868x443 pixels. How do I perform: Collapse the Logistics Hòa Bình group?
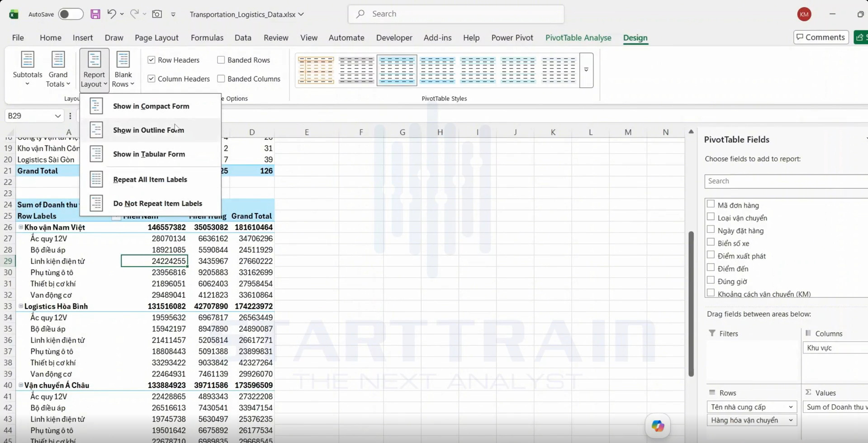[21, 306]
